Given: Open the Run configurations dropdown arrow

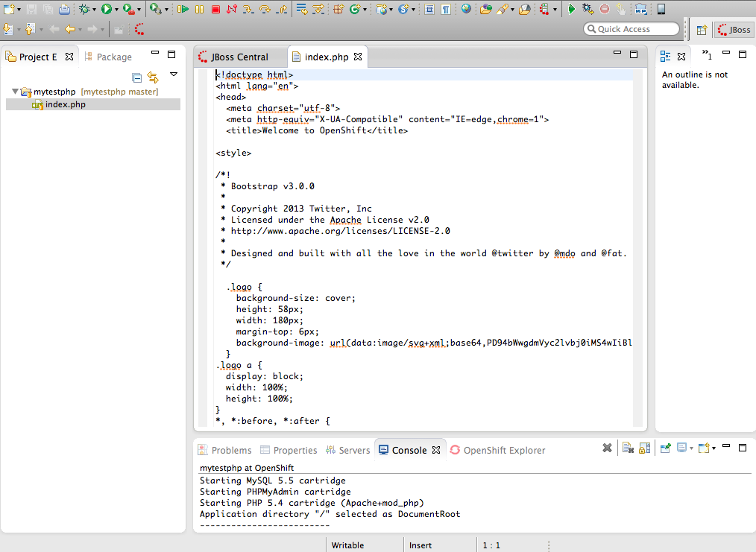Looking at the screenshot, I should [116, 10].
